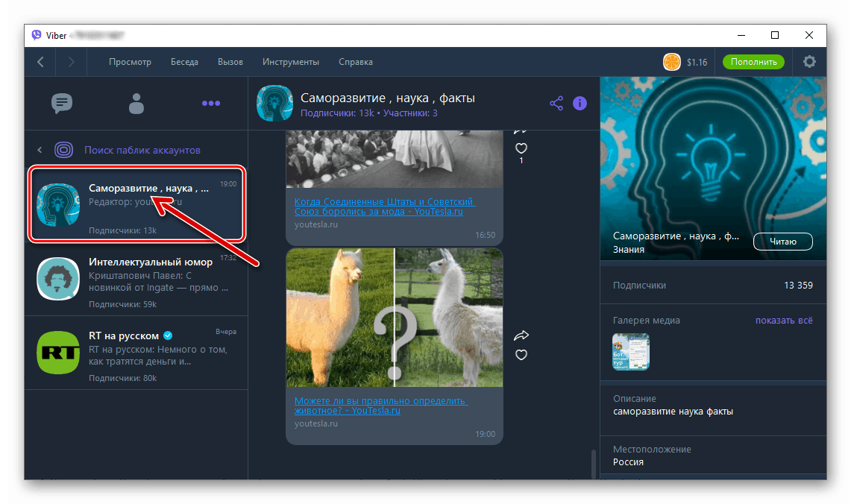
Task: Unlike the grayscale photo showing one like
Action: click(521, 148)
